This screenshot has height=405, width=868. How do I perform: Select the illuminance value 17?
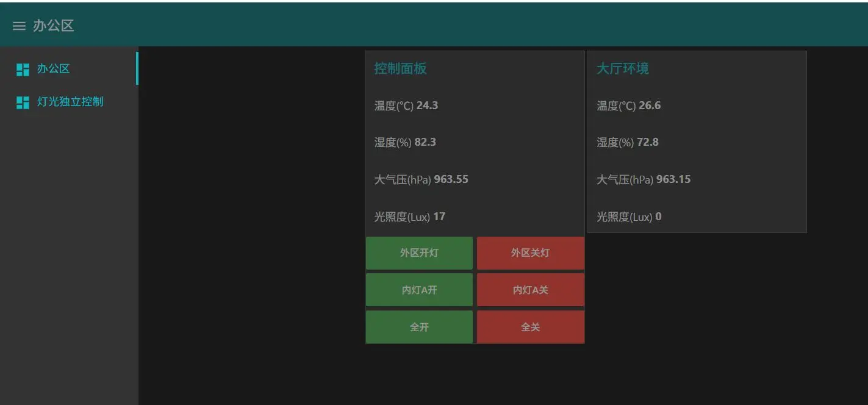pos(439,217)
